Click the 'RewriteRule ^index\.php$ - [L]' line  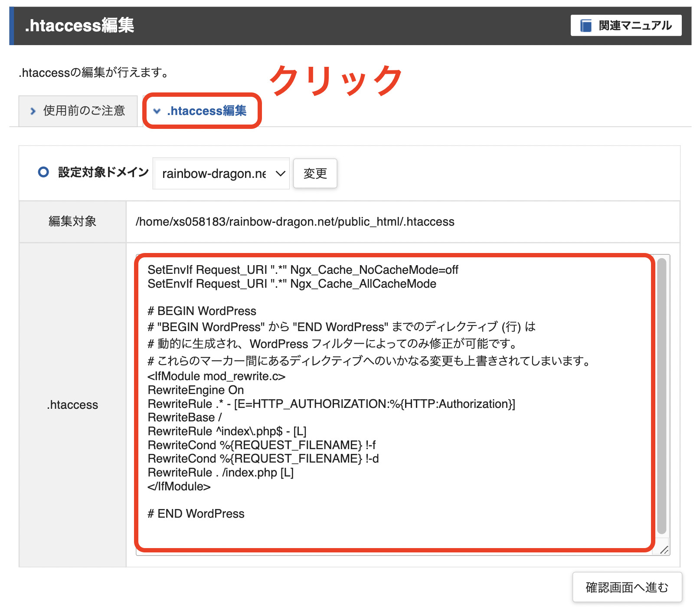[x=227, y=431]
